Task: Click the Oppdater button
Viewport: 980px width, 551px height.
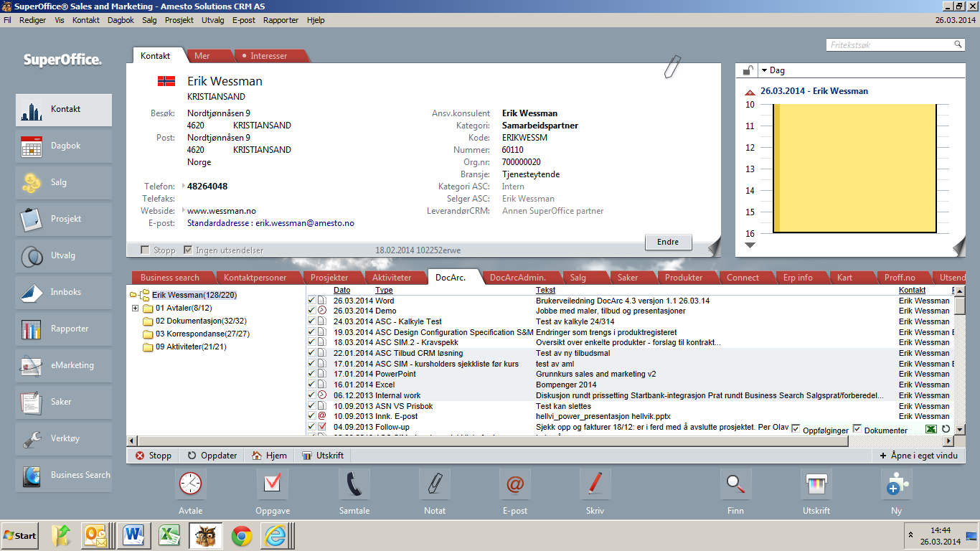Action: tap(212, 456)
